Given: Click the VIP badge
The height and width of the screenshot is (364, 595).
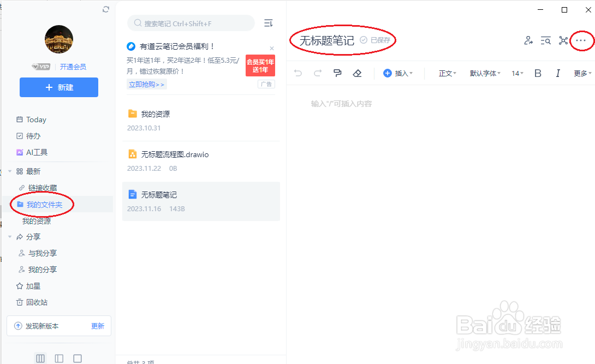Looking at the screenshot, I should [41, 67].
